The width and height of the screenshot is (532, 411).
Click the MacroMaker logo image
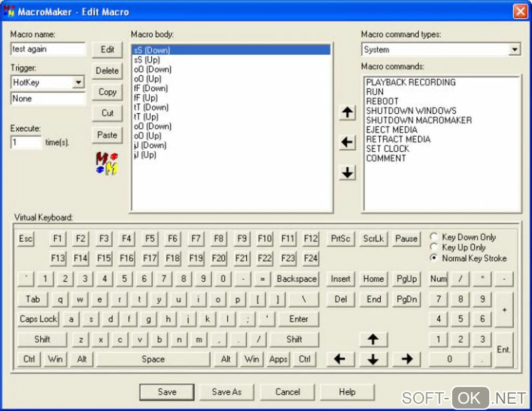tap(106, 164)
